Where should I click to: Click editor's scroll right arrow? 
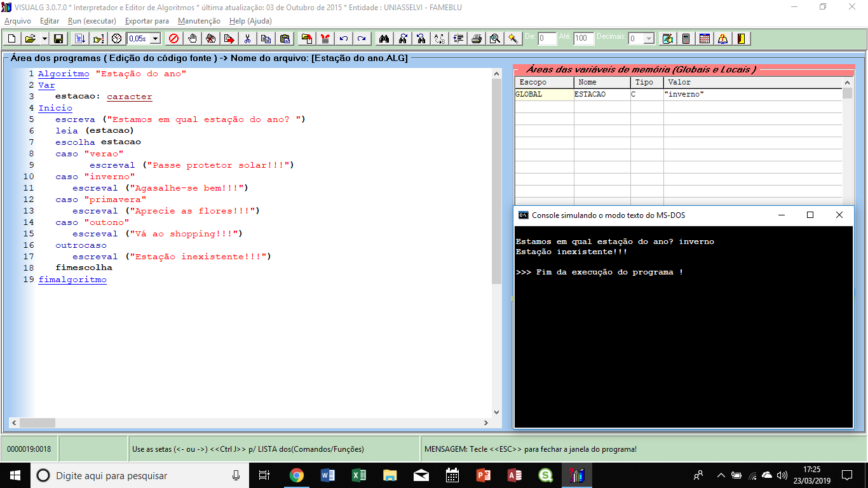click(x=487, y=423)
